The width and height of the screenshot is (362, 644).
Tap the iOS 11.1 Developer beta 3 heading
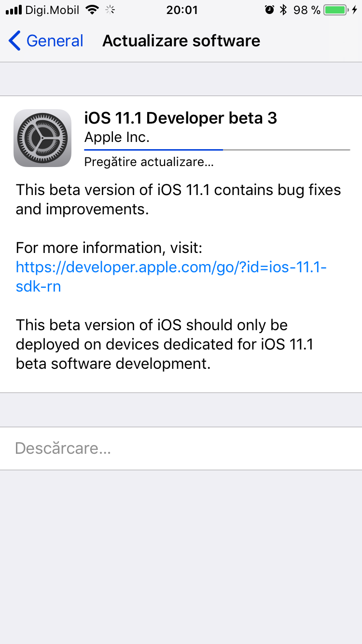coord(181,118)
